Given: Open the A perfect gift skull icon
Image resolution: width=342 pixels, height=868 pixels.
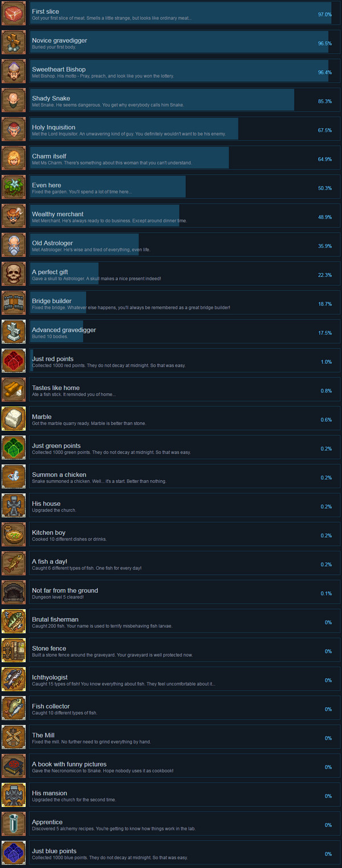Looking at the screenshot, I should pyautogui.click(x=14, y=274).
